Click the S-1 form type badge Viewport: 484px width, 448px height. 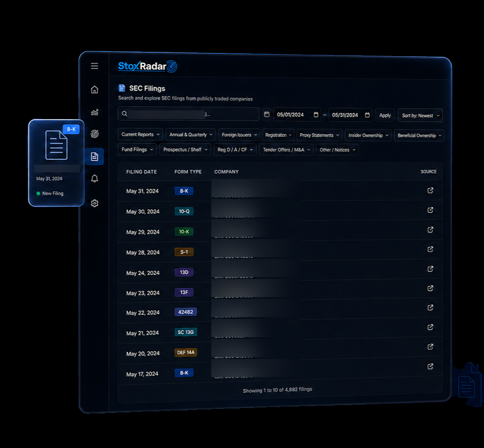[x=184, y=252]
